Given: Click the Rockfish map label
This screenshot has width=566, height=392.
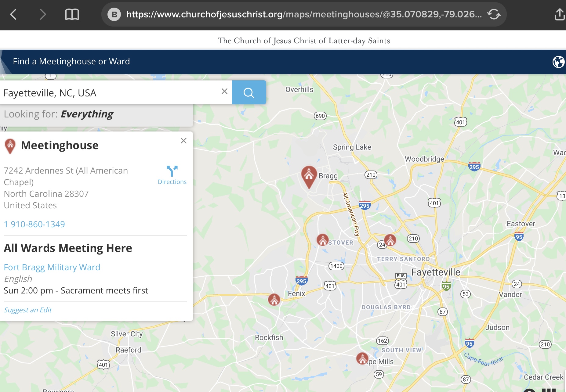Looking at the screenshot, I should click(x=269, y=337).
